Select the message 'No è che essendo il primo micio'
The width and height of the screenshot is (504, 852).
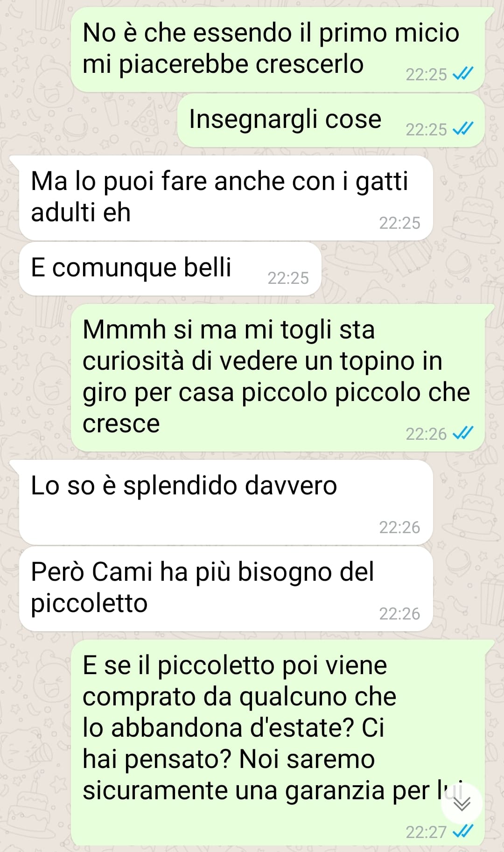pyautogui.click(x=278, y=49)
